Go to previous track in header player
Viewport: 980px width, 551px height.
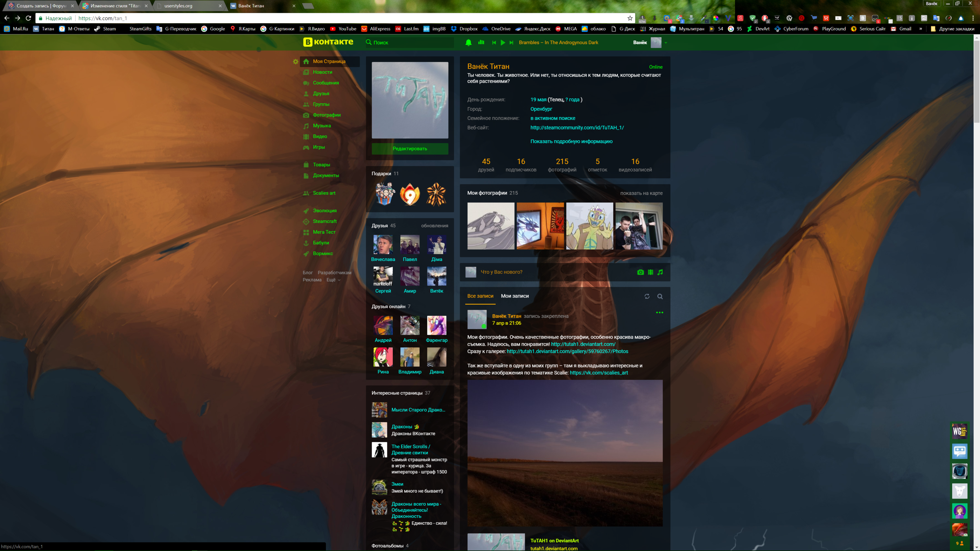point(494,43)
